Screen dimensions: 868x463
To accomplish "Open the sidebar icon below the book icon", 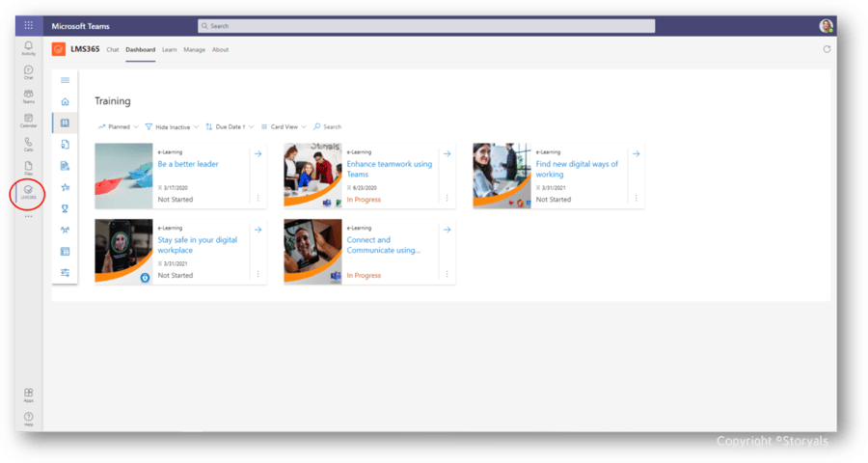I will (65, 145).
